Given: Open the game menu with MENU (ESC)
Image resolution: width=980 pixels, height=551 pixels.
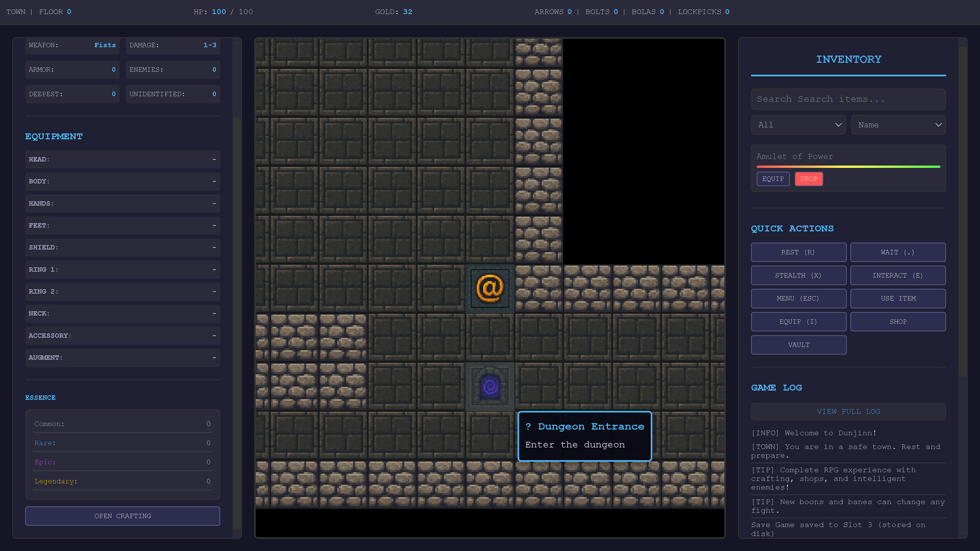Looking at the screenshot, I should (x=798, y=298).
